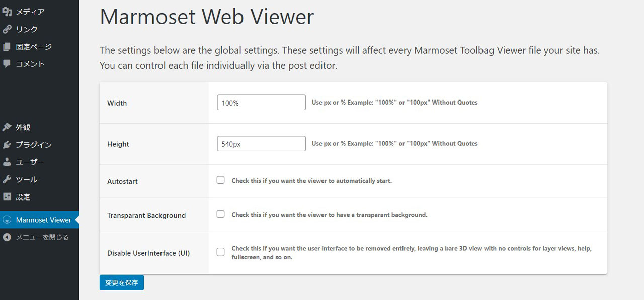Open the 設定 settings icon

[x=6, y=197]
